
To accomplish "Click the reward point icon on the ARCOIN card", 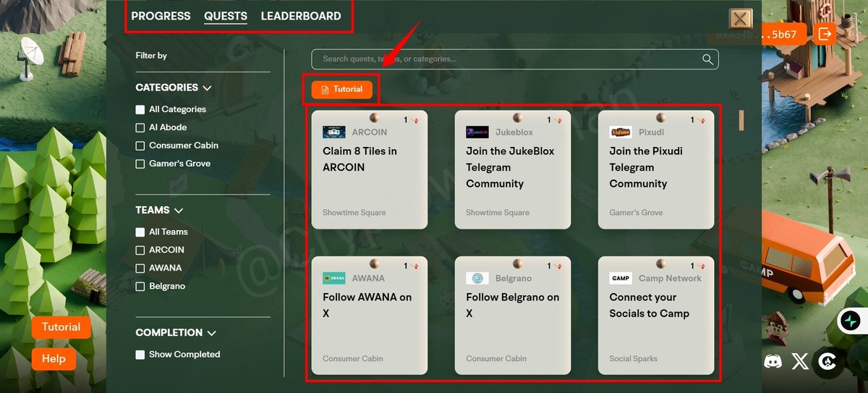I will [x=415, y=121].
